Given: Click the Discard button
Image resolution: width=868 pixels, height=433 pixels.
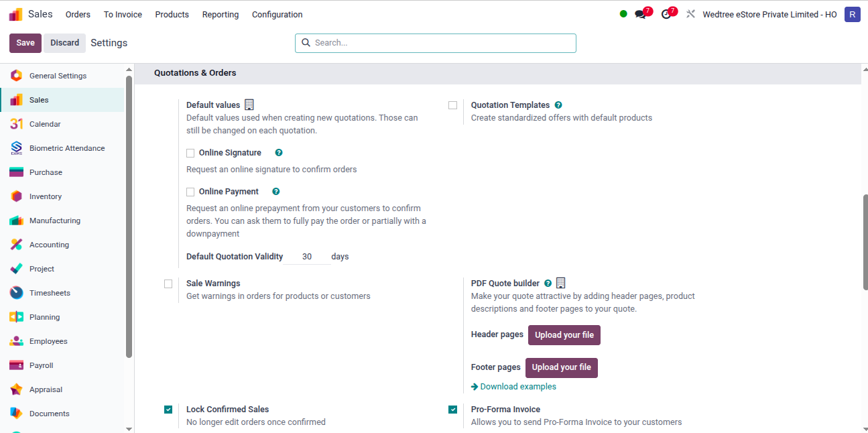Looking at the screenshot, I should (65, 43).
